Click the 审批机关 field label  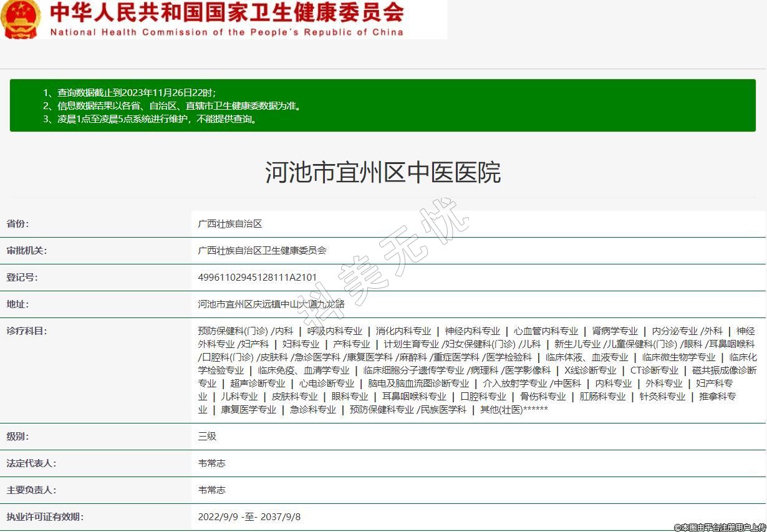[26, 251]
